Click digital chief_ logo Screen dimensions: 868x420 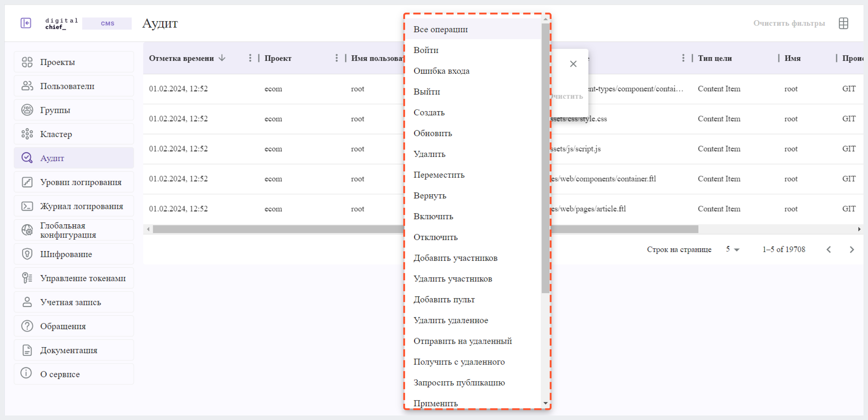point(62,23)
